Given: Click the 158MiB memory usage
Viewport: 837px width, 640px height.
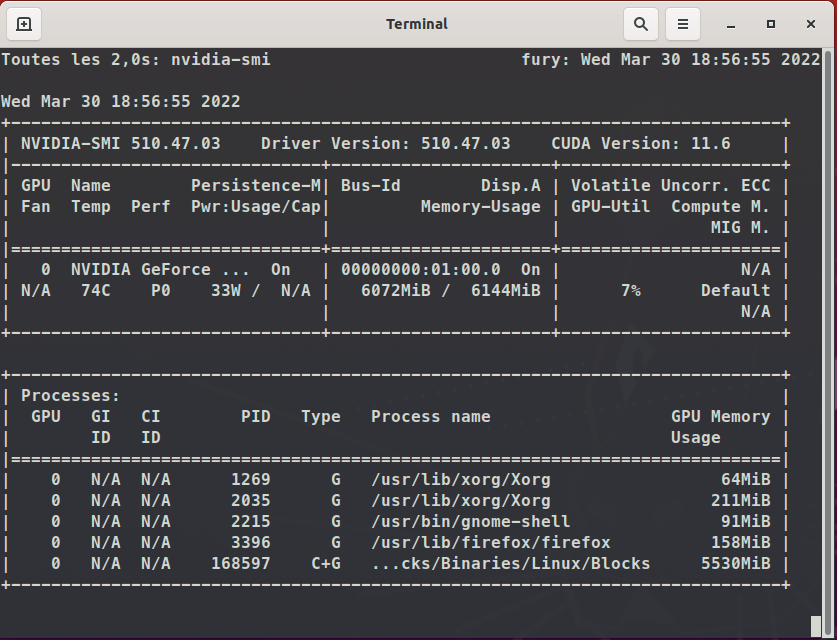Looking at the screenshot, I should pyautogui.click(x=741, y=542).
